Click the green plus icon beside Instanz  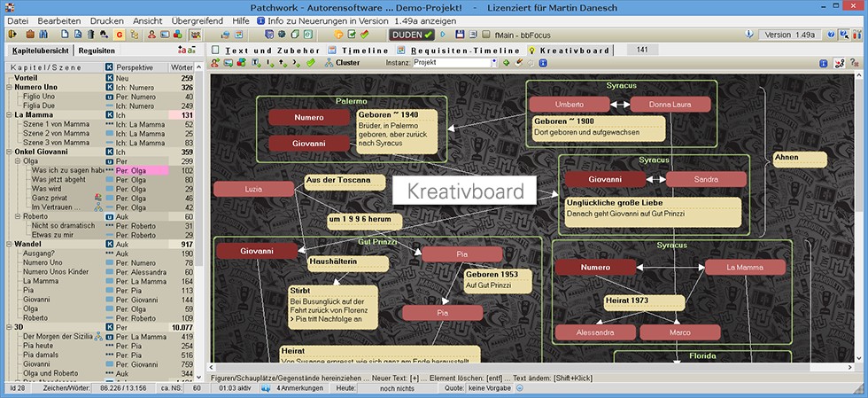click(x=506, y=64)
